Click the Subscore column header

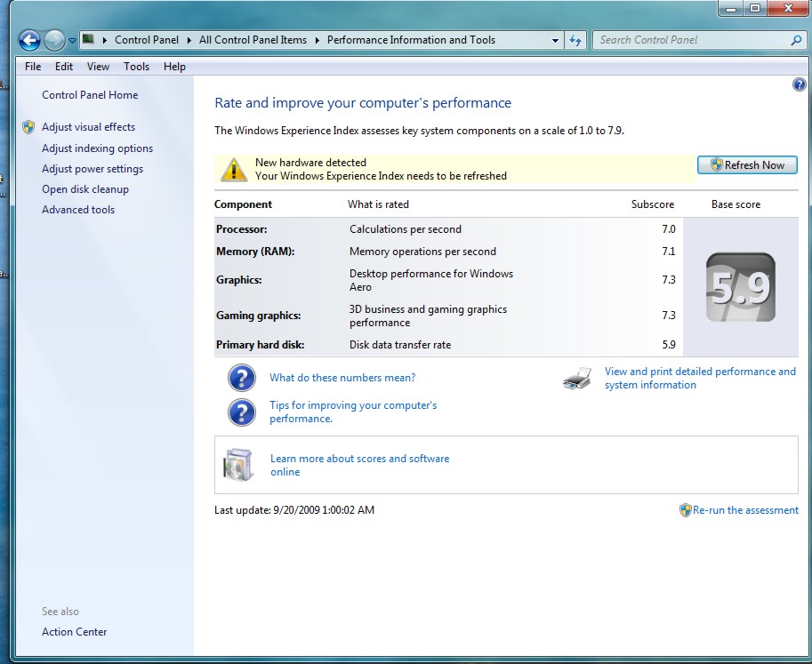click(x=653, y=204)
